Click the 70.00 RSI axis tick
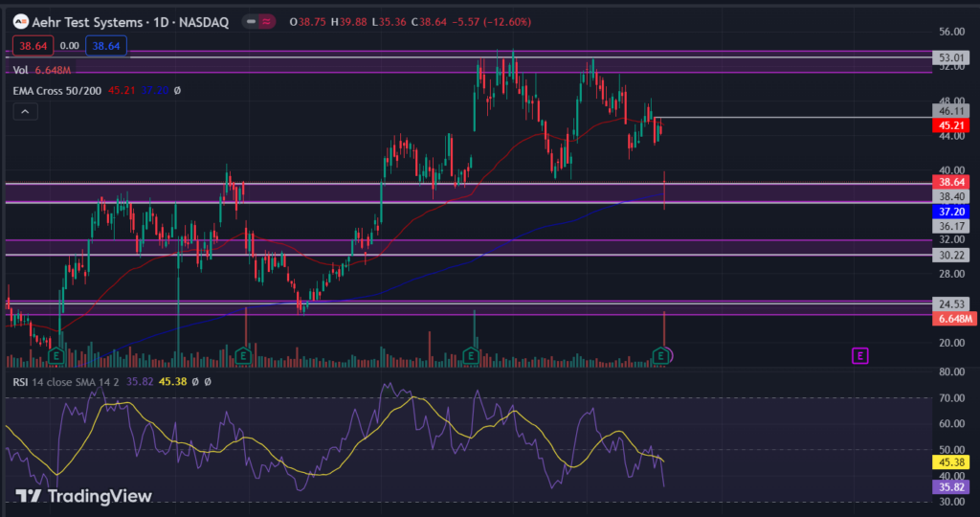 (x=951, y=397)
